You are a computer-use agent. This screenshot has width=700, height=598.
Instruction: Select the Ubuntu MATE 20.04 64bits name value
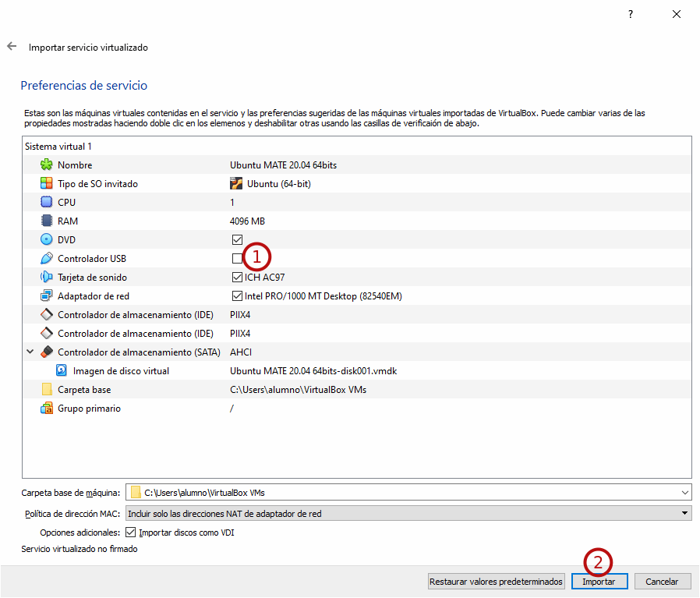(283, 165)
